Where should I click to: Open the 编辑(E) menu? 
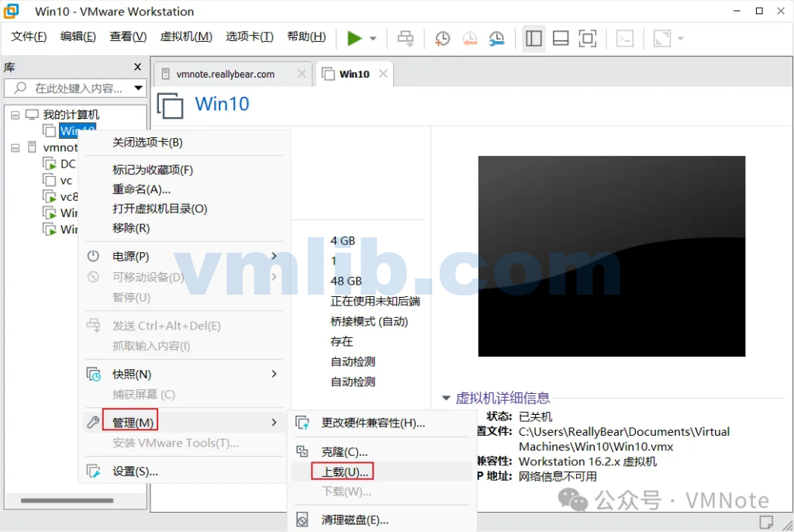[78, 36]
